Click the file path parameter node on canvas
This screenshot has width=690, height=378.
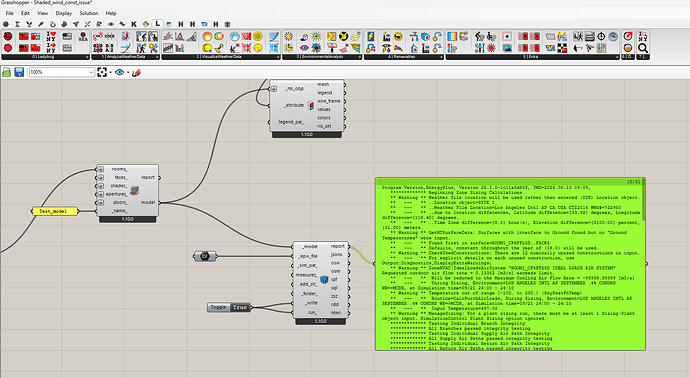point(205,256)
